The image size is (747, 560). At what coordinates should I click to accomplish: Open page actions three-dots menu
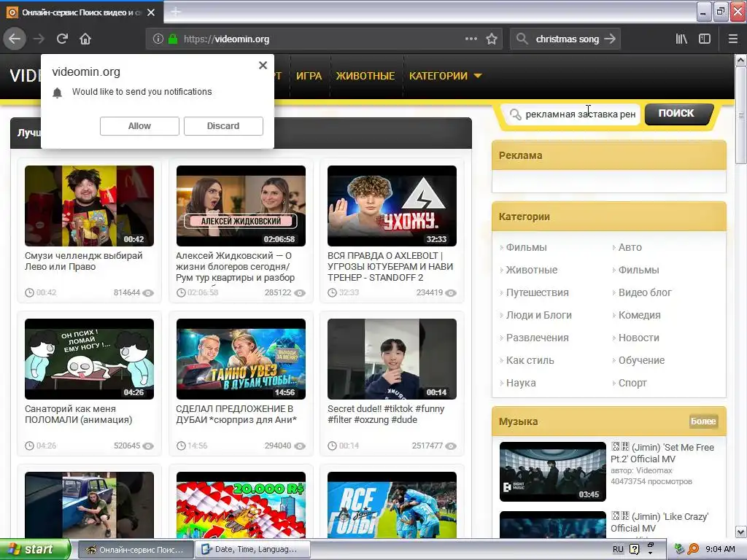click(x=471, y=39)
